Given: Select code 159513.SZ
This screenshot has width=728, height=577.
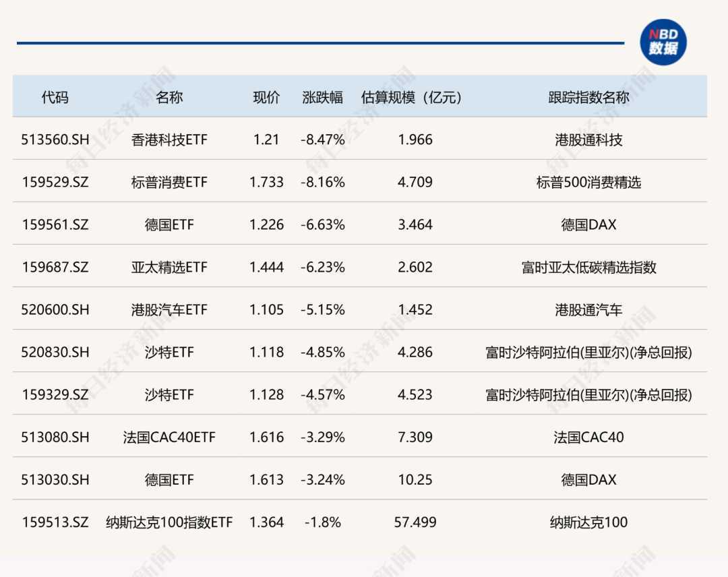Looking at the screenshot, I should [55, 522].
